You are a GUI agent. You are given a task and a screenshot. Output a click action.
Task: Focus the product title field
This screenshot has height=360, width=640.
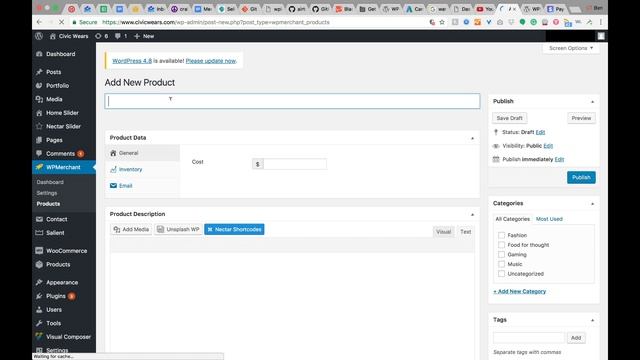click(292, 101)
